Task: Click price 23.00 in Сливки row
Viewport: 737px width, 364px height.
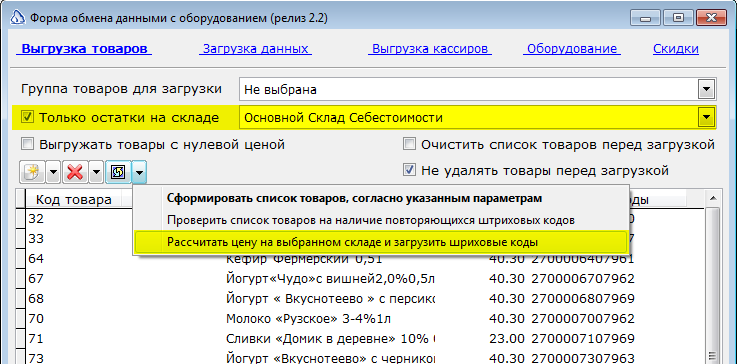Action: coord(506,339)
